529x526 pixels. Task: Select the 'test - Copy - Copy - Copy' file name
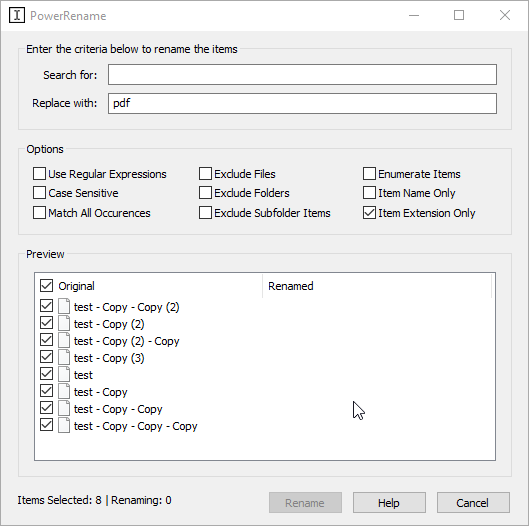(x=135, y=426)
